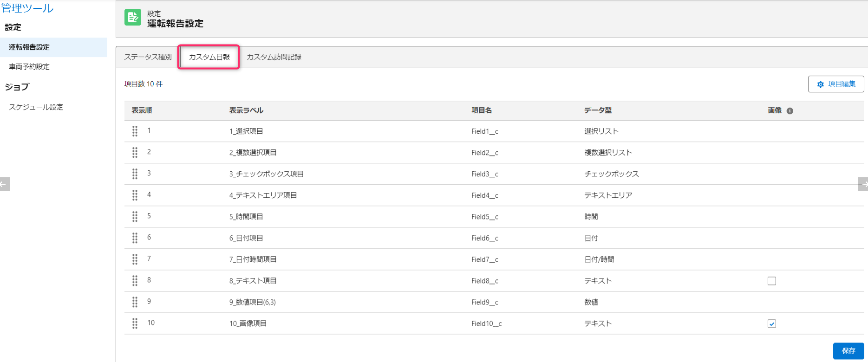
Task: Click the 表示順 column header
Action: [x=142, y=110]
